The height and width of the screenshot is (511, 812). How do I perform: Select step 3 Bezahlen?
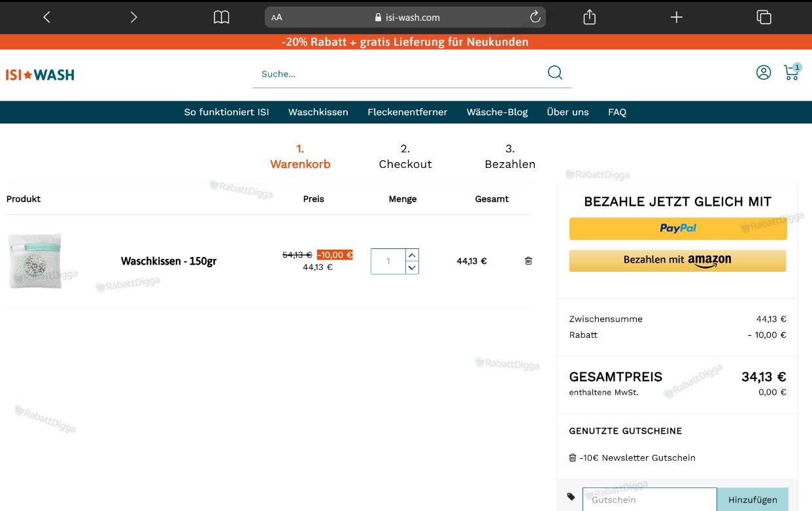[x=510, y=157]
